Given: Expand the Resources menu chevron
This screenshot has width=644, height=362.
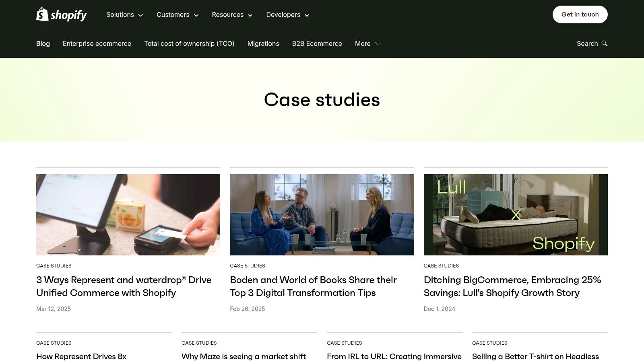Looking at the screenshot, I should point(250,15).
